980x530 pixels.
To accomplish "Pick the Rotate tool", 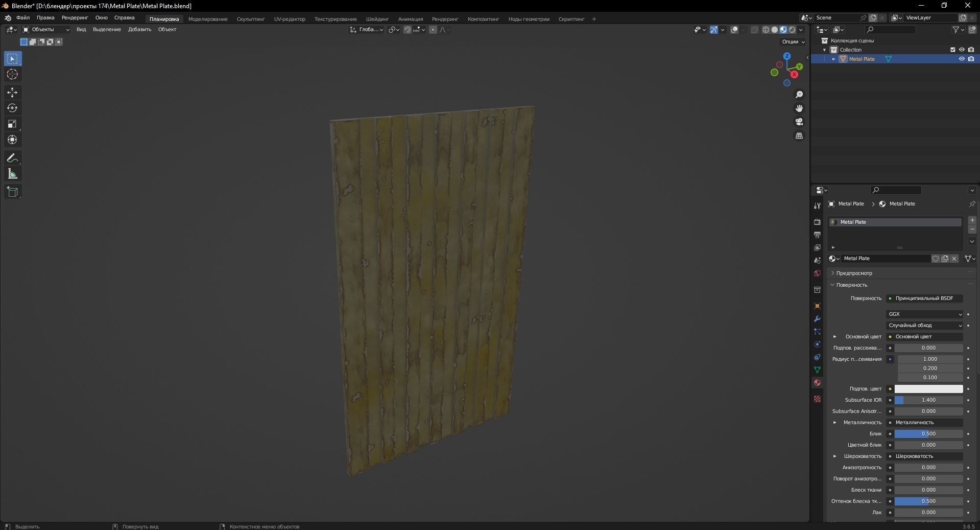I will tap(13, 108).
